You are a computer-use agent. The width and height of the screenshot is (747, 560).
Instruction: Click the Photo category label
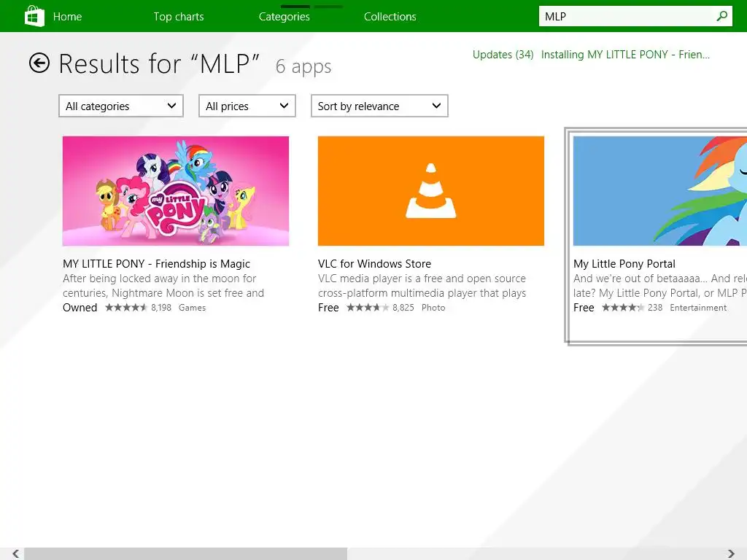(x=433, y=308)
